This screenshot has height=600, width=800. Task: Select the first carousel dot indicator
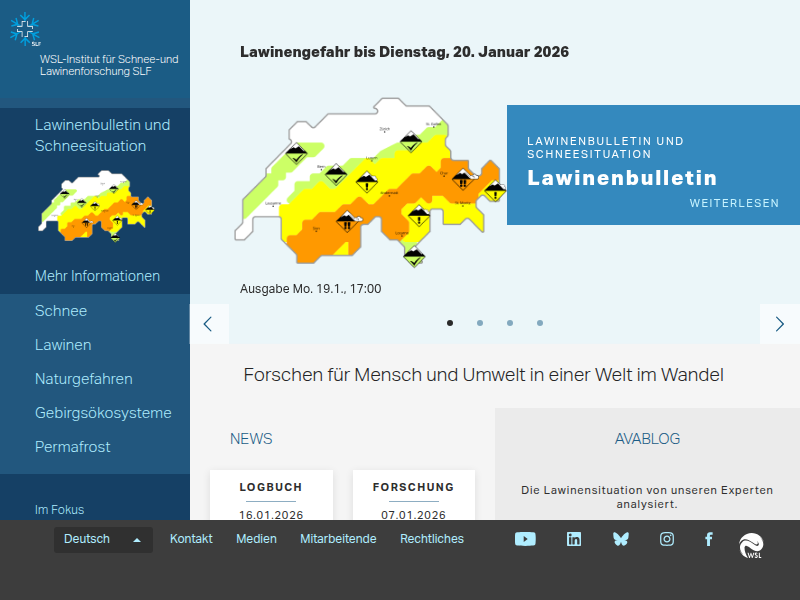[450, 323]
